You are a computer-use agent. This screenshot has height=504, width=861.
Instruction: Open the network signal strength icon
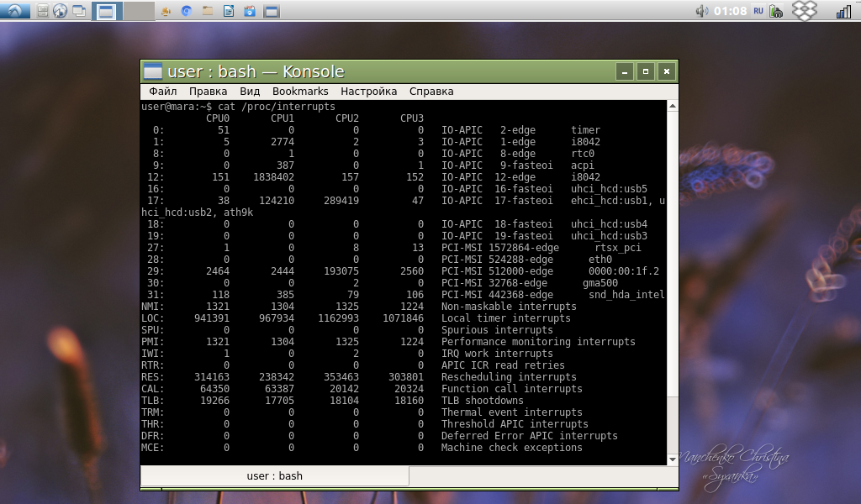coord(843,11)
